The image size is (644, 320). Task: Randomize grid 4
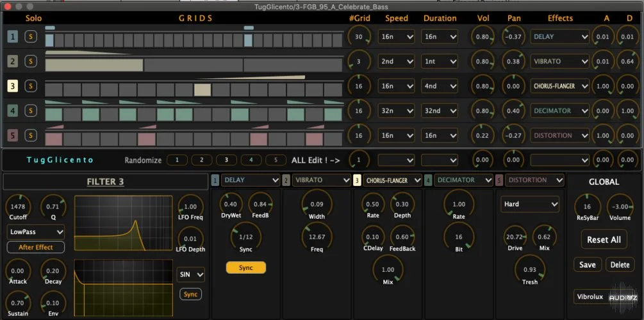[251, 160]
